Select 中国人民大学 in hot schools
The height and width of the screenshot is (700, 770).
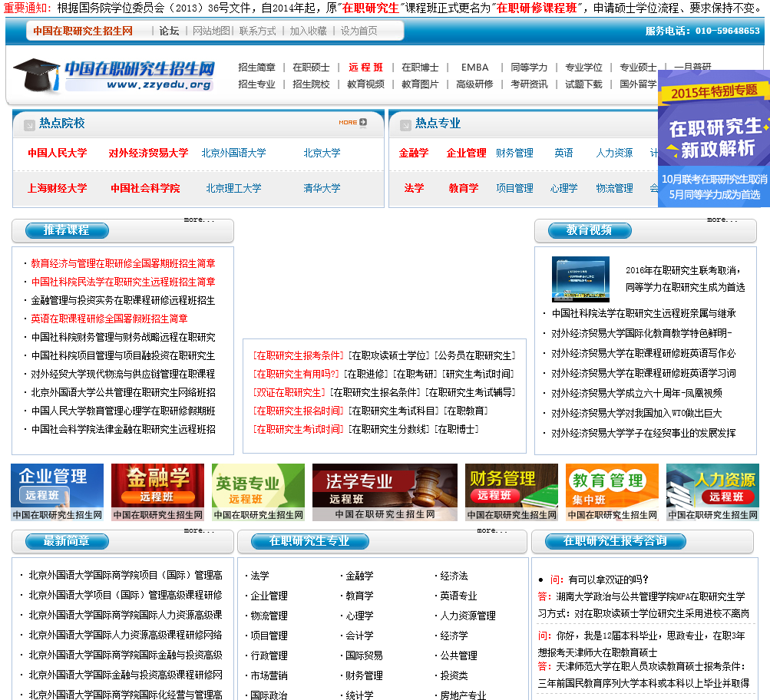pyautogui.click(x=58, y=153)
